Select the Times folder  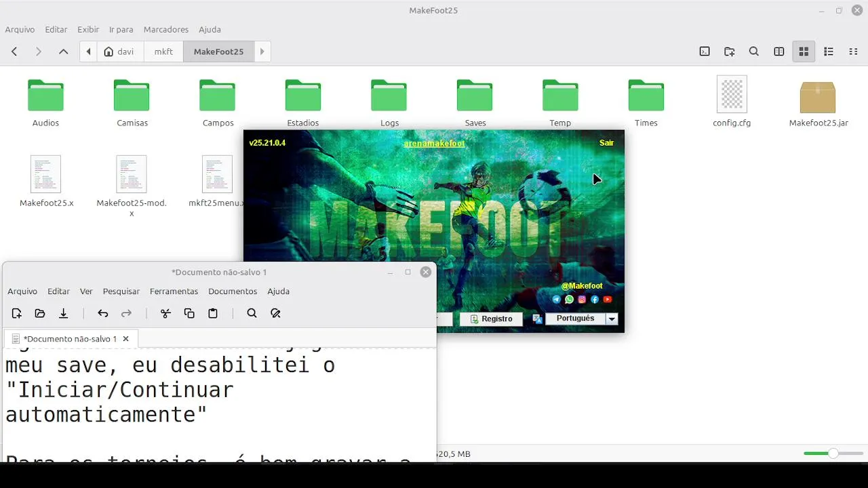click(646, 103)
